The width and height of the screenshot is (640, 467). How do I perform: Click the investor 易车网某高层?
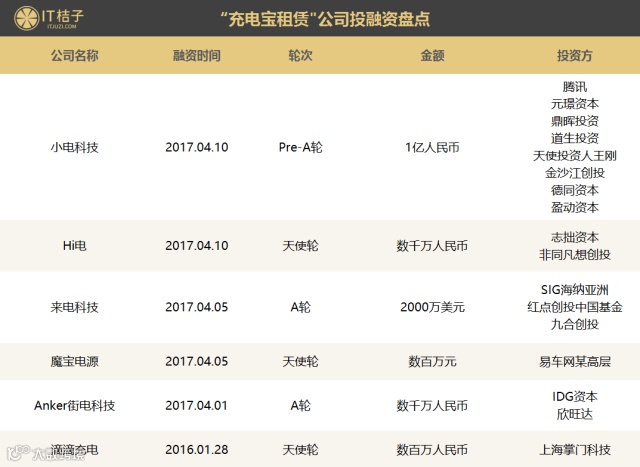(575, 361)
